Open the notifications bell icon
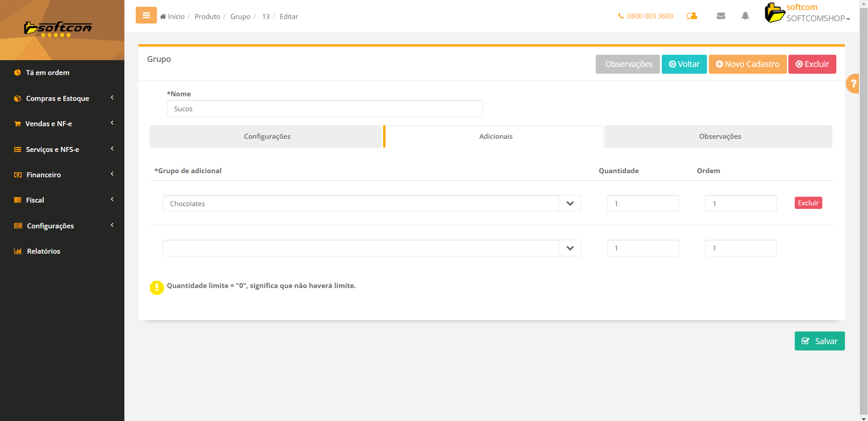This screenshot has width=868, height=421. pyautogui.click(x=745, y=16)
